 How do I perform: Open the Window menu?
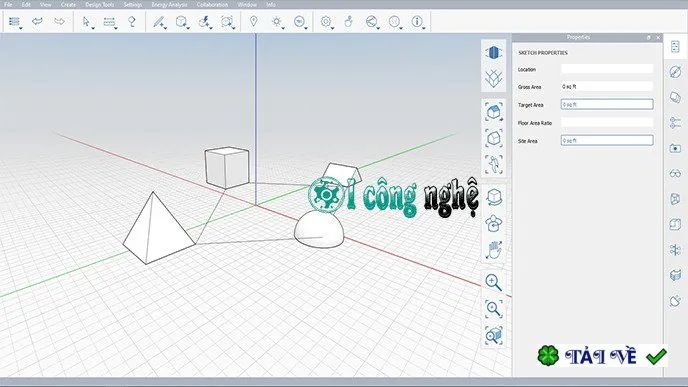(x=247, y=4)
